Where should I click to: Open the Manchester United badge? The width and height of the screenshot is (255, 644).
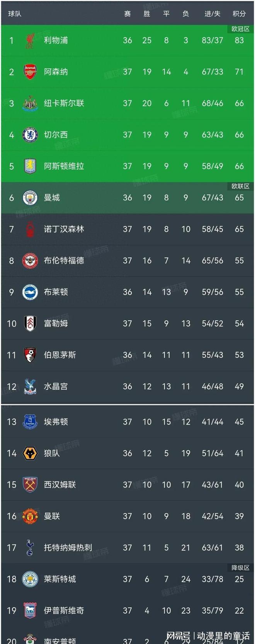(x=30, y=516)
